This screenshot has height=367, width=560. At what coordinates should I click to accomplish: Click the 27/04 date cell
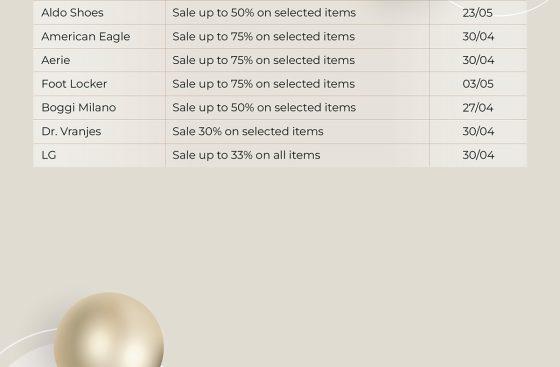tap(478, 108)
